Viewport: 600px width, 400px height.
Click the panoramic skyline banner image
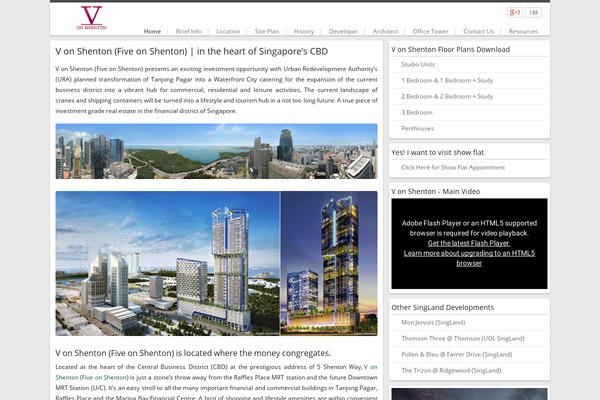point(216,151)
